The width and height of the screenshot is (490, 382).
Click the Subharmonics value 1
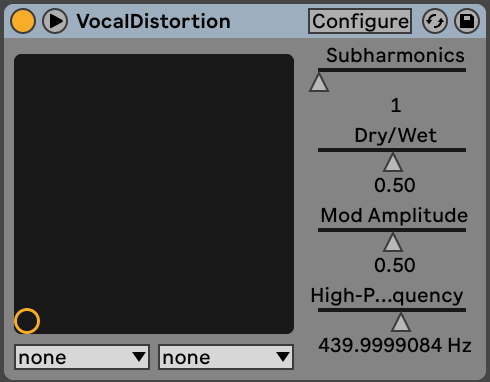point(396,106)
